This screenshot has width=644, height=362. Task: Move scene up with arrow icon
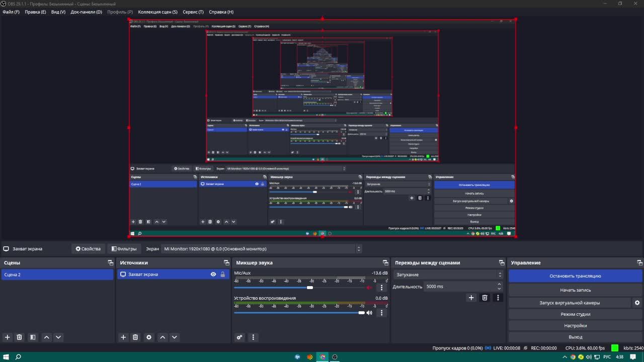[46, 337]
